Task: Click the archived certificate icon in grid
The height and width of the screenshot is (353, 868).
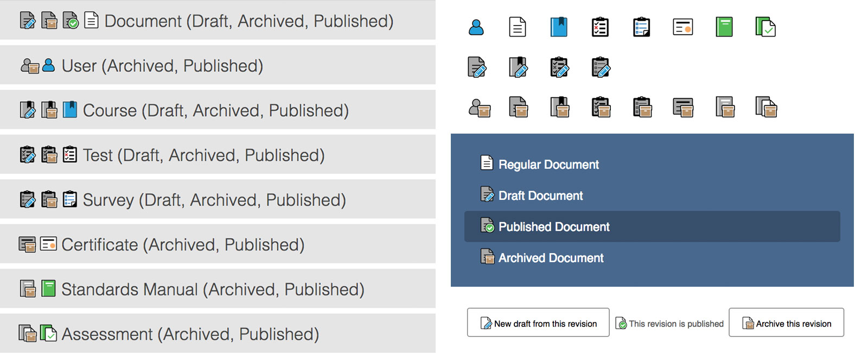Action: pos(683,108)
